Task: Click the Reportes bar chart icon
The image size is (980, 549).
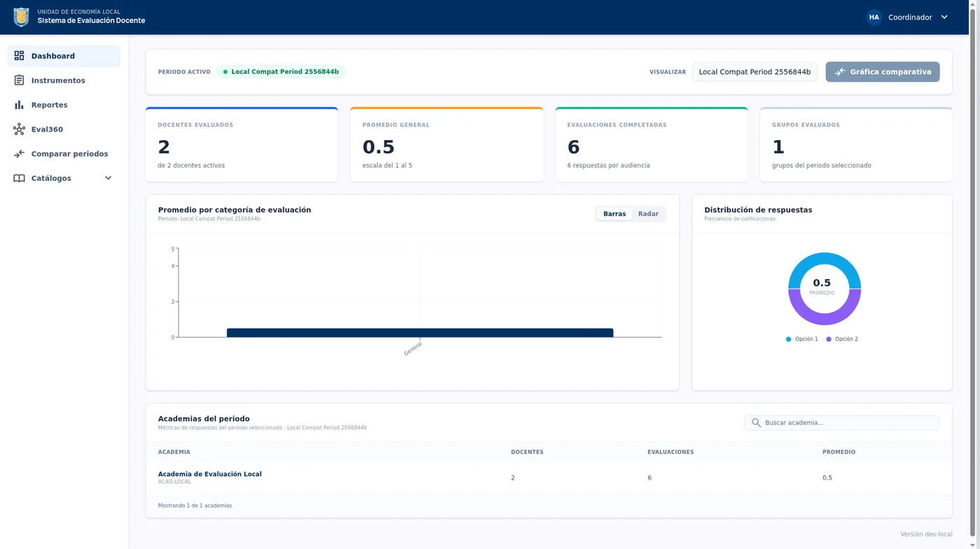Action: [x=19, y=104]
